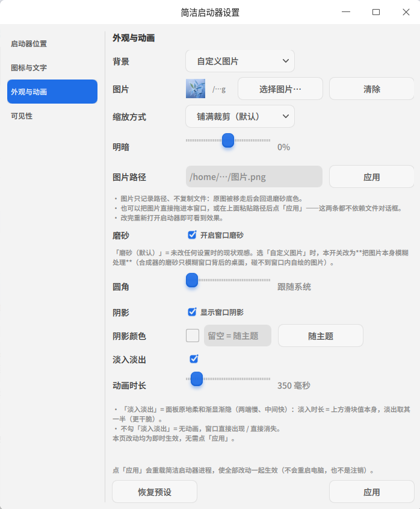Click the 外观与动画 section heading
Screen dimensions: 420x509
[134, 38]
